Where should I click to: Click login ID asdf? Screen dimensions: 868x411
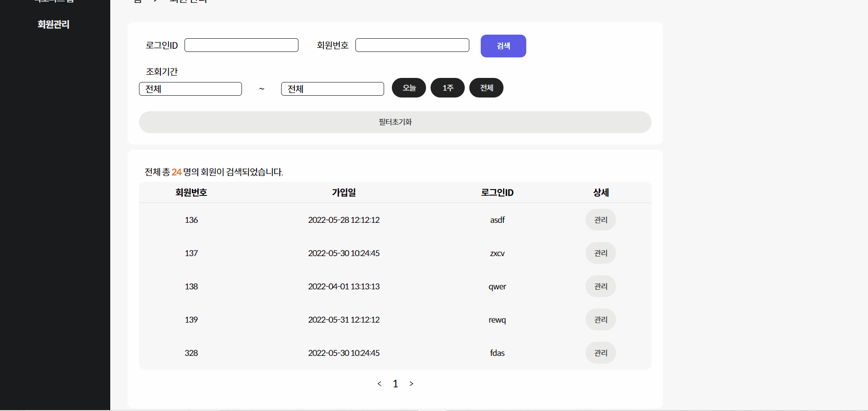tap(497, 220)
